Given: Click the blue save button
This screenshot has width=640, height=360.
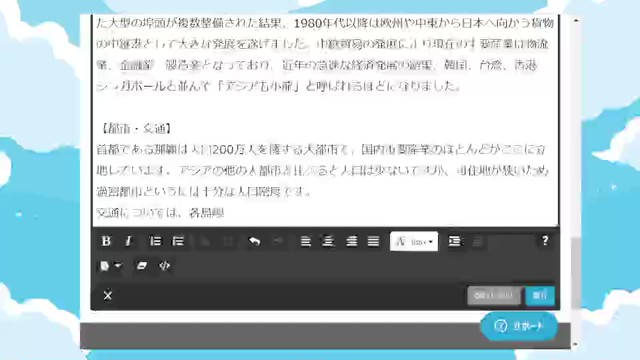Looking at the screenshot, I should pos(540,296).
